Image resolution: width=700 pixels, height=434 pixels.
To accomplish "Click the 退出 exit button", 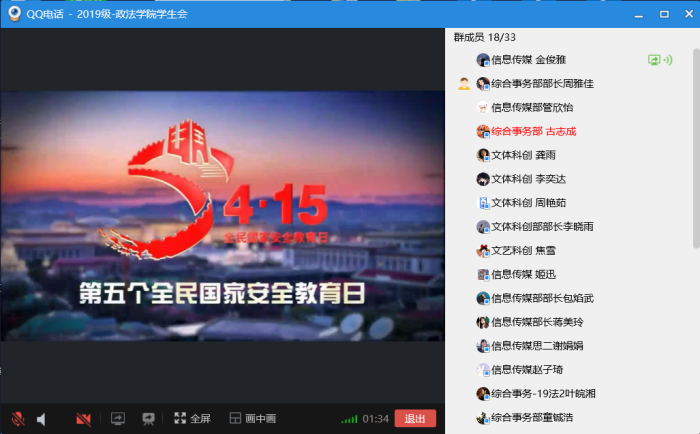I will pos(415,418).
